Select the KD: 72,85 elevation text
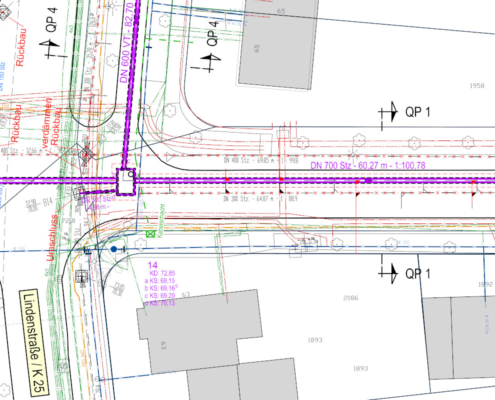 coord(162,273)
